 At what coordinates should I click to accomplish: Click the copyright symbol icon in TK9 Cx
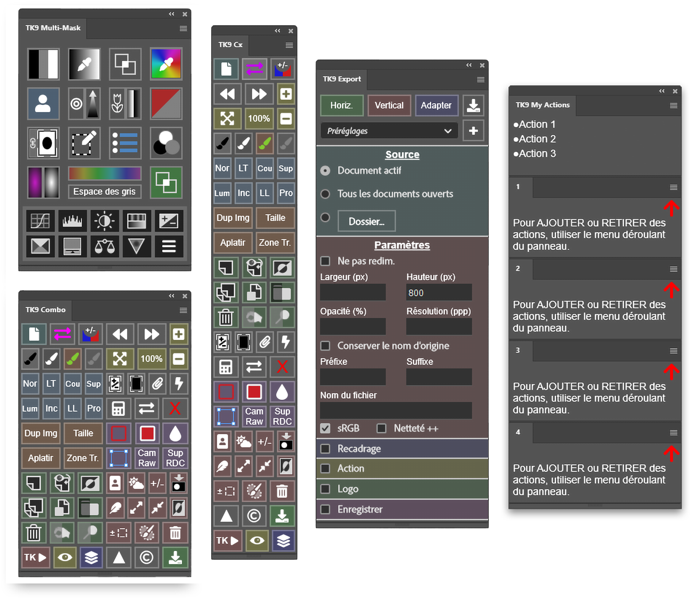(x=254, y=516)
